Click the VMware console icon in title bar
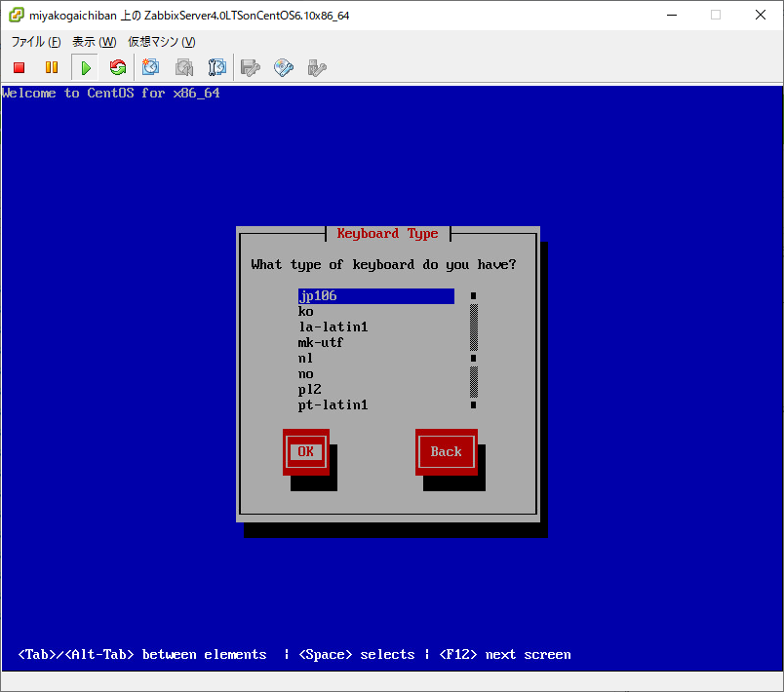The width and height of the screenshot is (784, 692). 16,15
